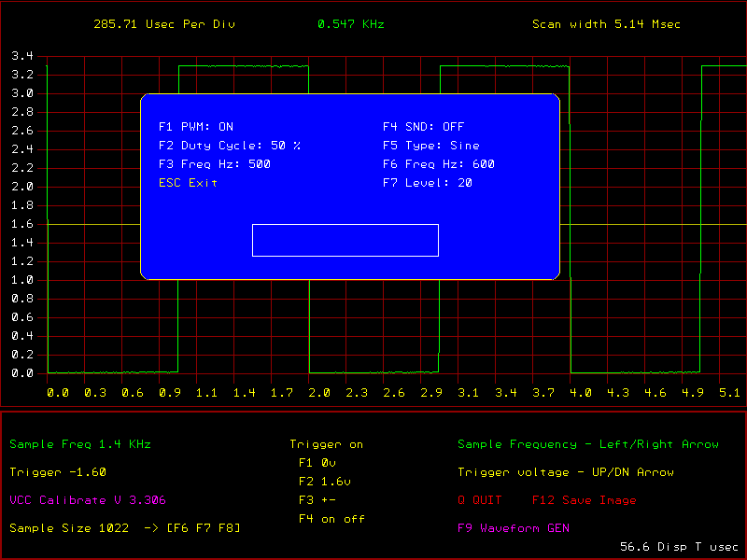Click F12 Save Image
747x560 pixels.
point(584,500)
